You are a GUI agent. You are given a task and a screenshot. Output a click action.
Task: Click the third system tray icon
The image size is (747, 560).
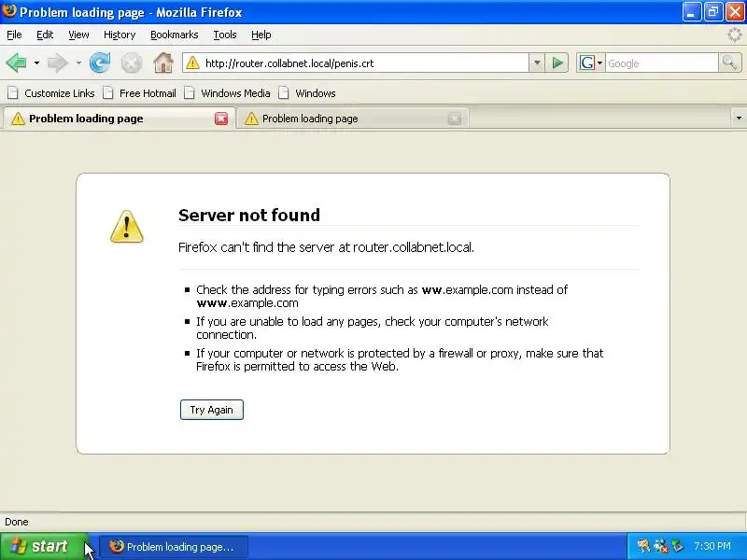click(677, 546)
